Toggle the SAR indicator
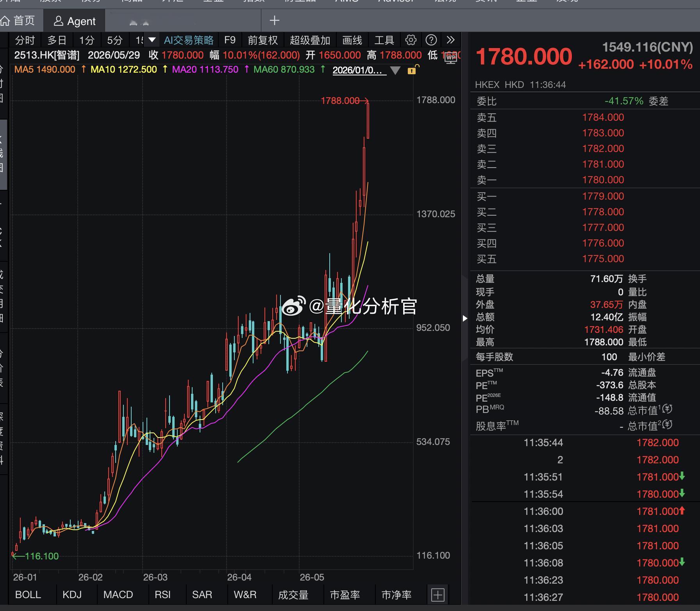The width and height of the screenshot is (700, 611). pyautogui.click(x=202, y=595)
